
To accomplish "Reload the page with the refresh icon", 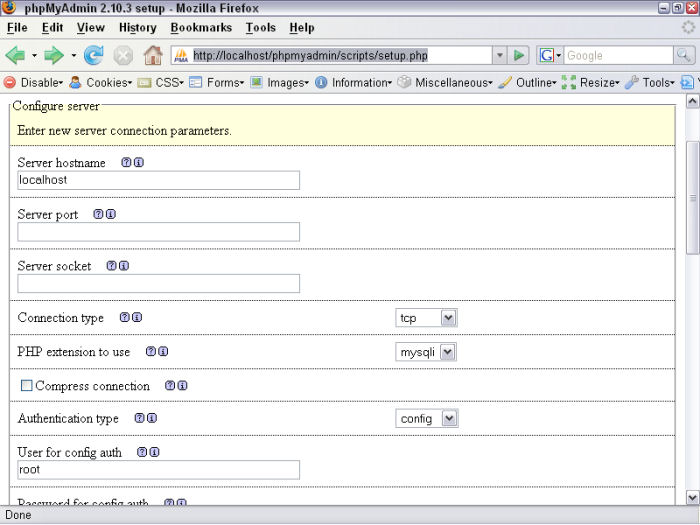I will (x=94, y=55).
